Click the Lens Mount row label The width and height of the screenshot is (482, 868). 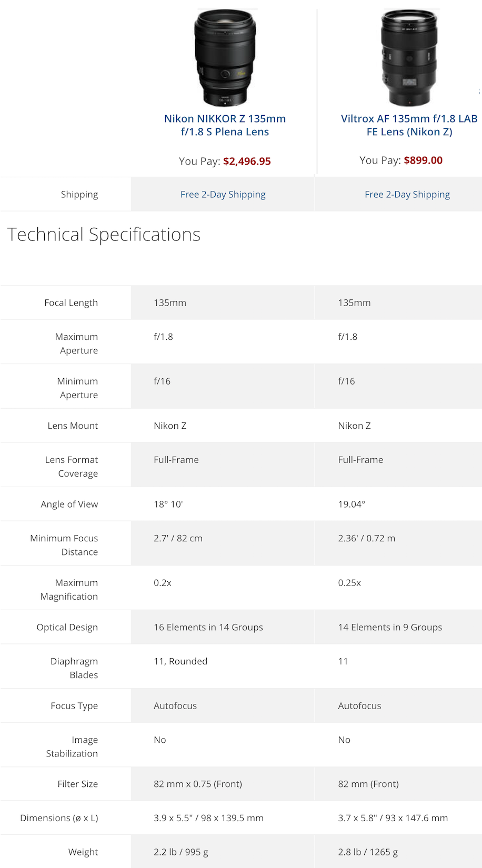[73, 426]
